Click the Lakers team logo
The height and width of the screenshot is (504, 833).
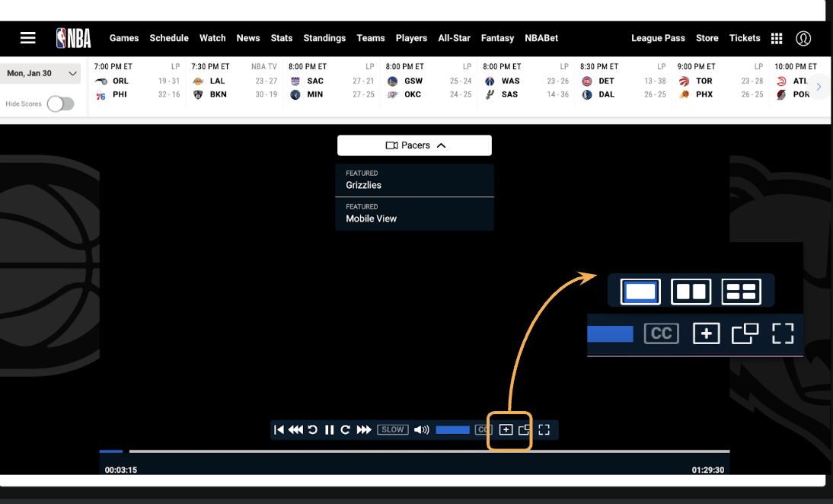click(198, 81)
